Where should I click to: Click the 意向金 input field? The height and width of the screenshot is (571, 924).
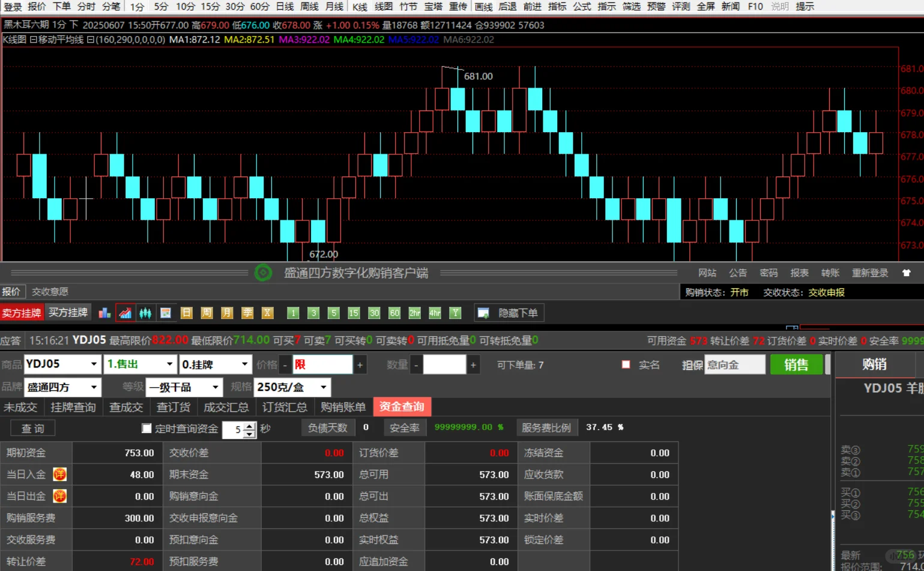(735, 364)
